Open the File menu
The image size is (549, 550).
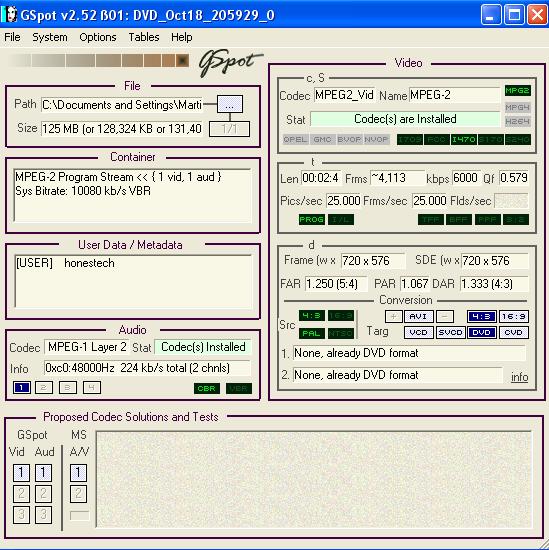coord(12,37)
